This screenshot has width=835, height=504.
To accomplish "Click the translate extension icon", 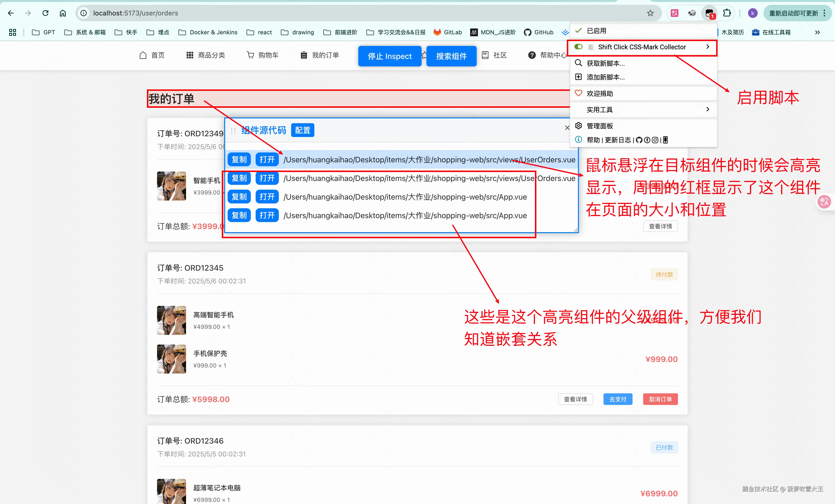I will click(674, 13).
